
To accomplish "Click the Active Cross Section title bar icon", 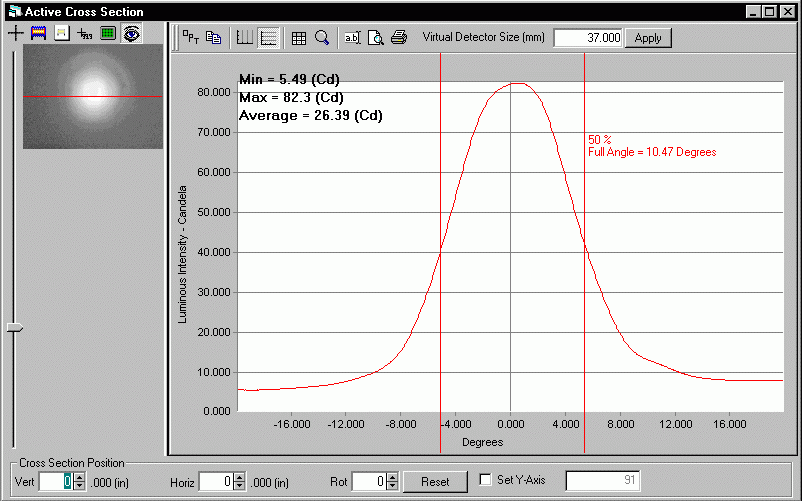I will point(15,11).
